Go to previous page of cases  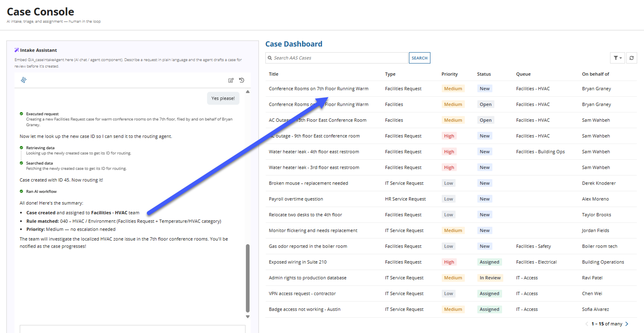point(586,324)
